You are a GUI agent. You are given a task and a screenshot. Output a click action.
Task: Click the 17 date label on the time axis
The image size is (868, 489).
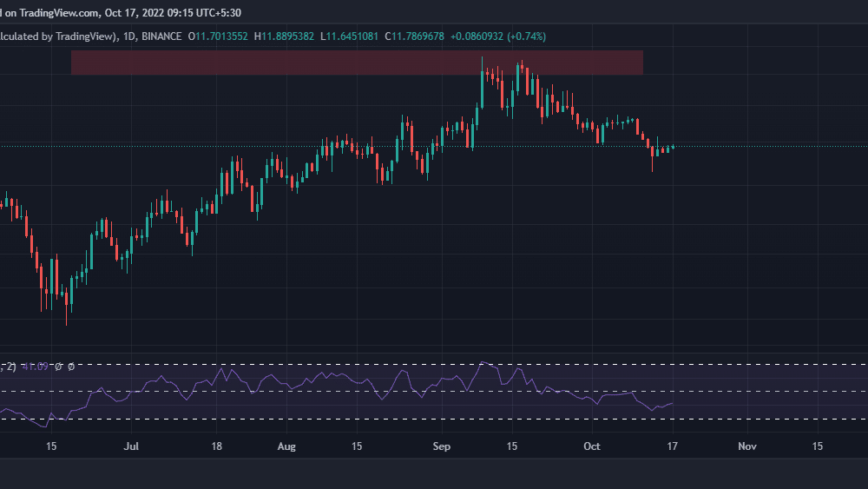point(672,446)
